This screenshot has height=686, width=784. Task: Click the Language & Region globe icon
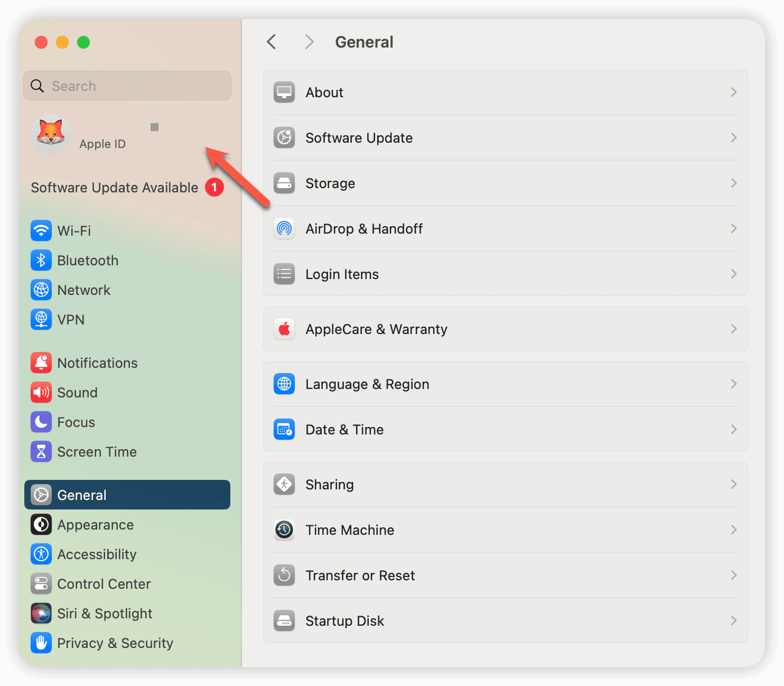point(284,384)
